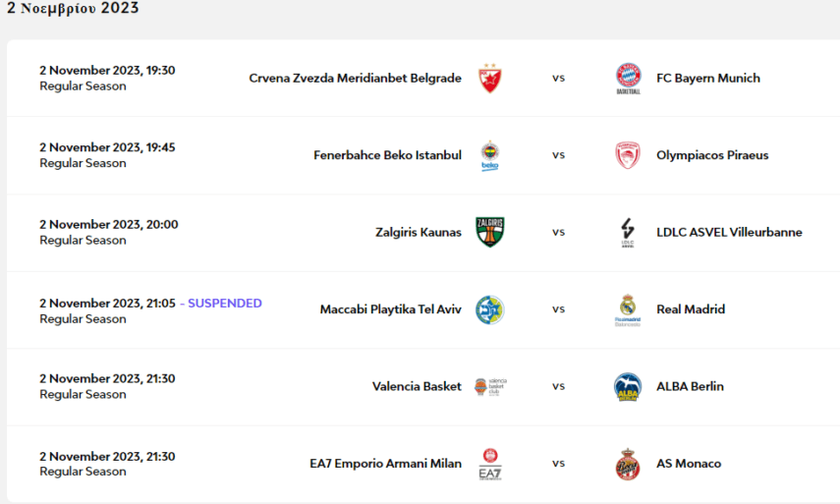Select the Real Madrid team name
The height and width of the screenshot is (504, 840).
tap(691, 309)
